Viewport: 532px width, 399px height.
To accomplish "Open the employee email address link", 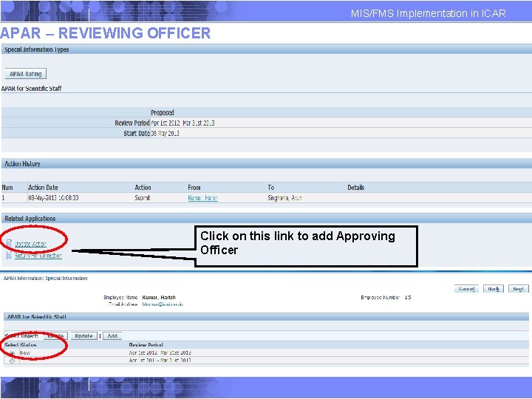I will tap(162, 304).
